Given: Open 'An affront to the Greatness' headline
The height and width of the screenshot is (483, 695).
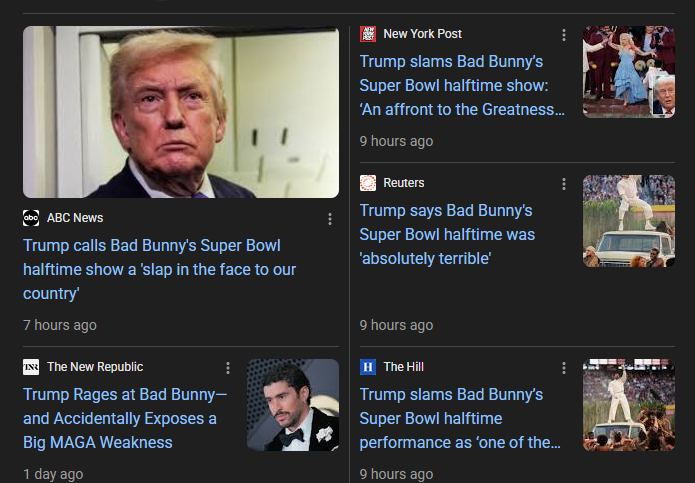Looking at the screenshot, I should pos(460,85).
